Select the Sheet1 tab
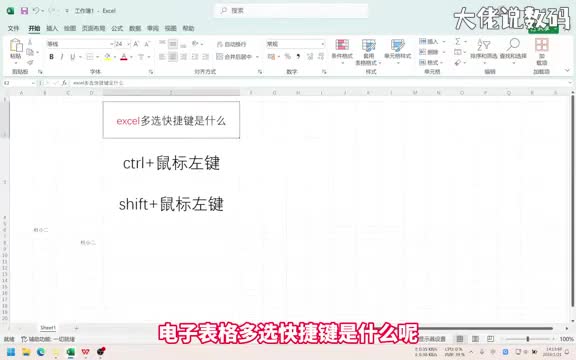 (48, 327)
